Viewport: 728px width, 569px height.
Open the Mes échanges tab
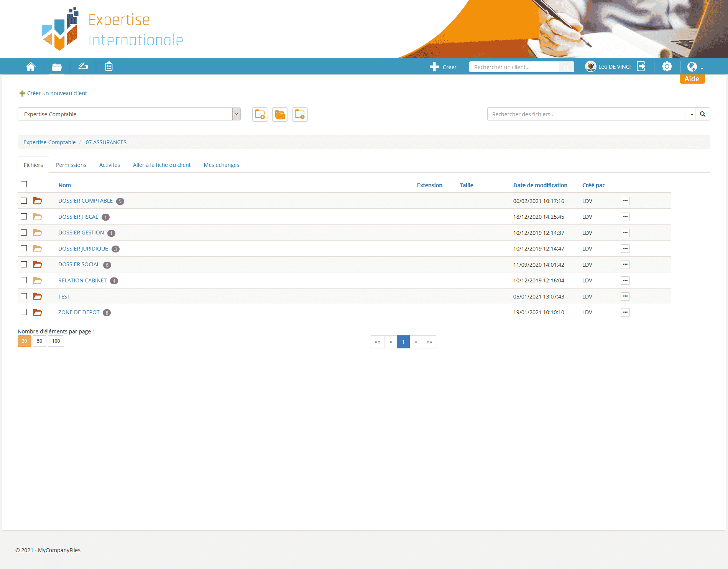click(x=222, y=165)
